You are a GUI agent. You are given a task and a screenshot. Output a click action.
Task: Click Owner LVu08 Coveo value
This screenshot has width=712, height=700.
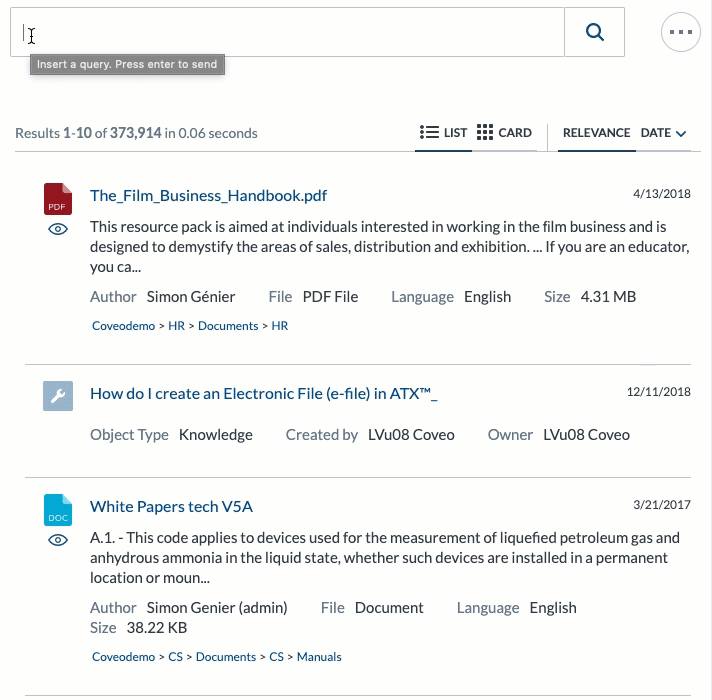point(586,435)
